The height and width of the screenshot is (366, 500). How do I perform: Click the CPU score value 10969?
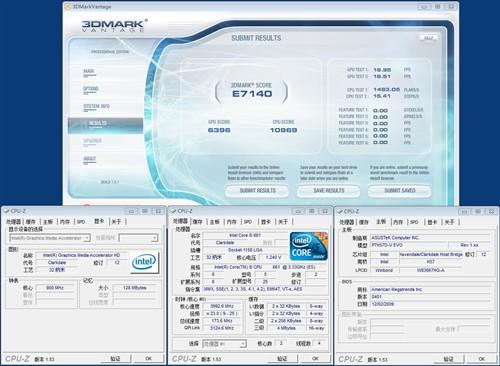[x=283, y=130]
